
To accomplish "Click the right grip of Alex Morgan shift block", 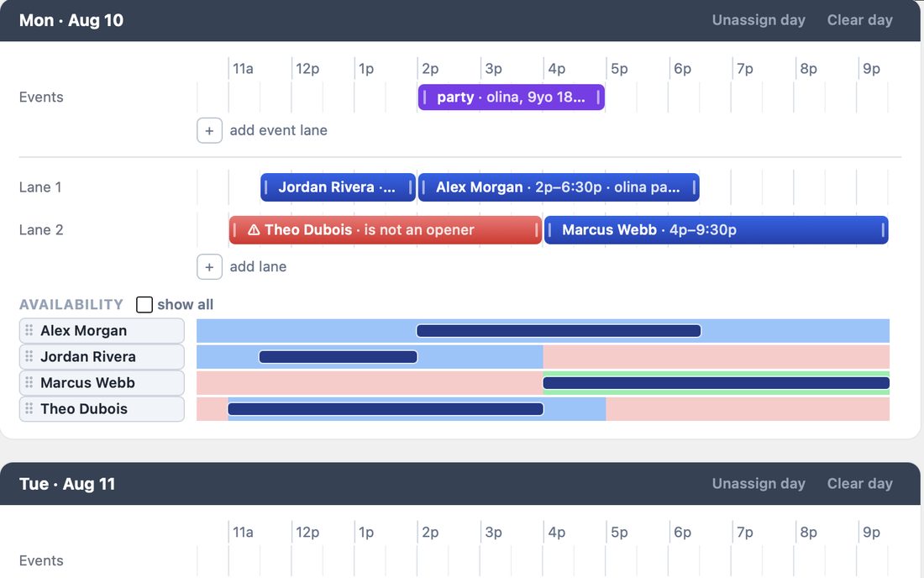I will pos(694,187).
